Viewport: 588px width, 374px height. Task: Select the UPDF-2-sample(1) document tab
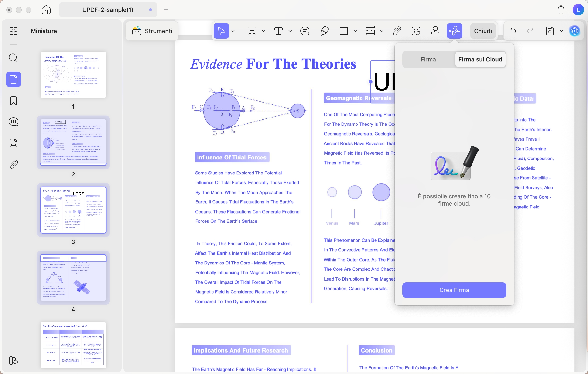pos(108,10)
